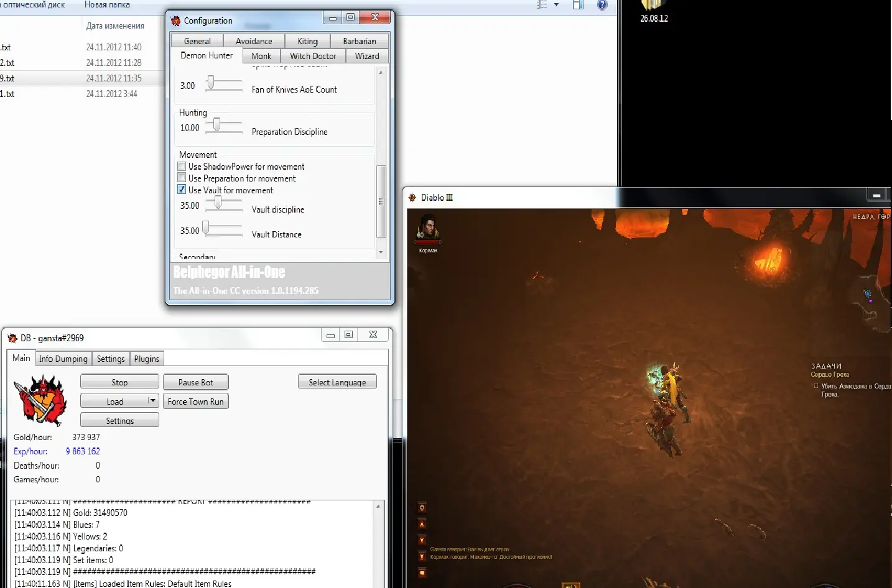Open Explorer view options dropdown arrow
This screenshot has width=892, height=588.
click(x=556, y=5)
